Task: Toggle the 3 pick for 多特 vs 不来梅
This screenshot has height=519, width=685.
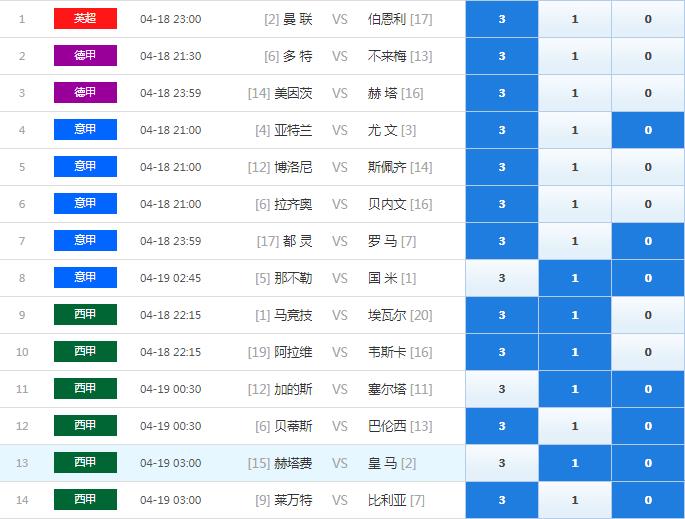Action: [x=502, y=56]
